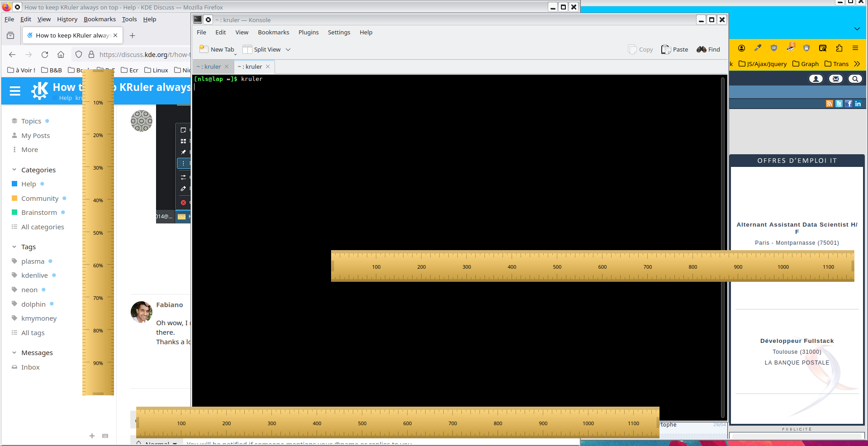Viewport: 868px width, 446px height.
Task: Click the gray padlock shield extension icon
Action: [806, 48]
